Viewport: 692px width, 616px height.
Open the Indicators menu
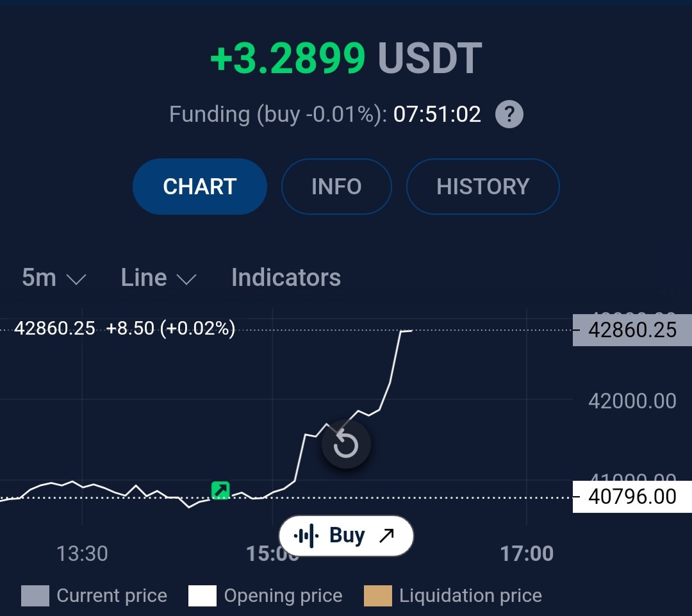click(x=286, y=278)
